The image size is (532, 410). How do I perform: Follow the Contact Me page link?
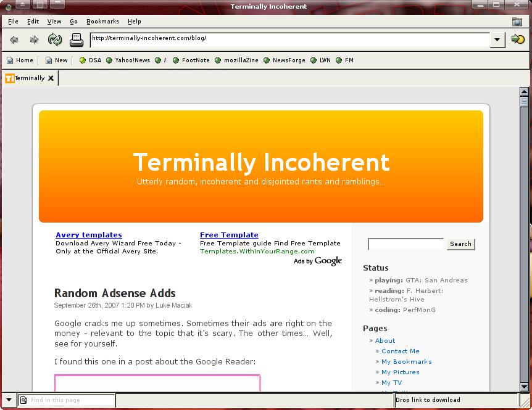tap(400, 351)
